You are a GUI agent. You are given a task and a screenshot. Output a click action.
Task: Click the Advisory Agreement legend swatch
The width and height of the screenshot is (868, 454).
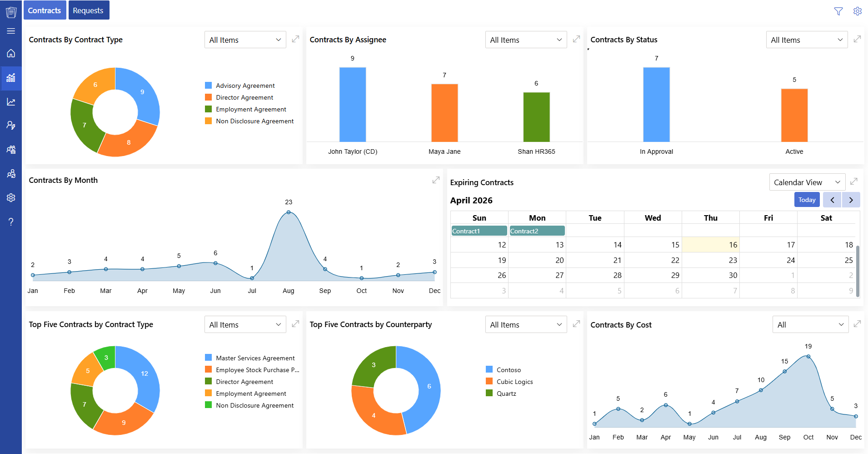tap(209, 85)
